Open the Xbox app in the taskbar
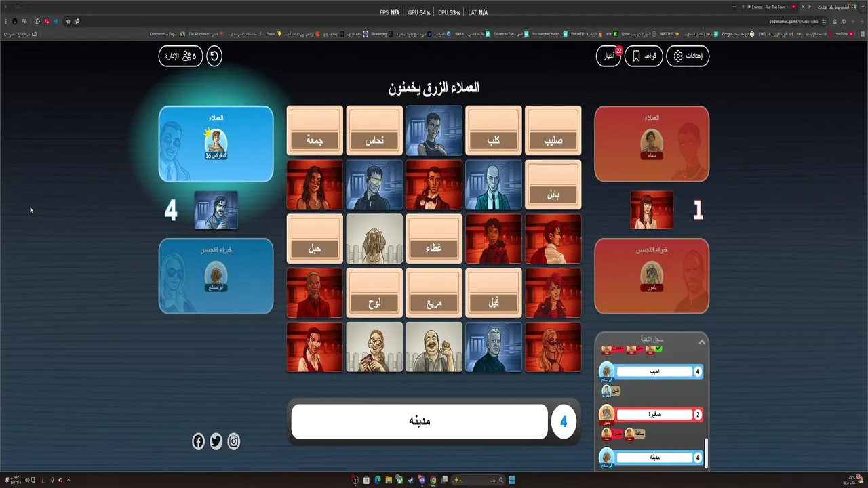Screen dimensions: 868x488 click(399, 480)
